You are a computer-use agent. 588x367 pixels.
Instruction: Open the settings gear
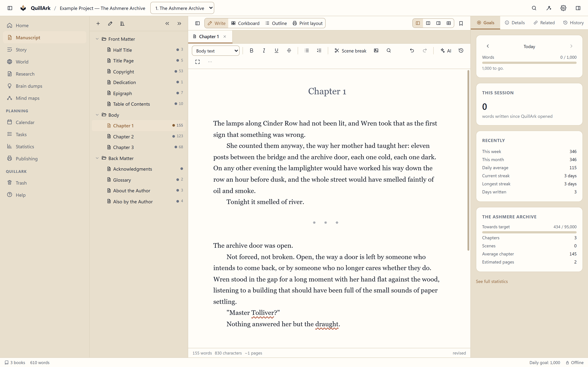[563, 8]
